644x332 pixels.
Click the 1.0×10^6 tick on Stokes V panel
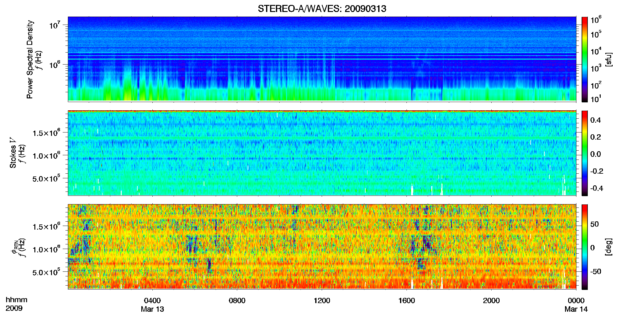[46, 156]
